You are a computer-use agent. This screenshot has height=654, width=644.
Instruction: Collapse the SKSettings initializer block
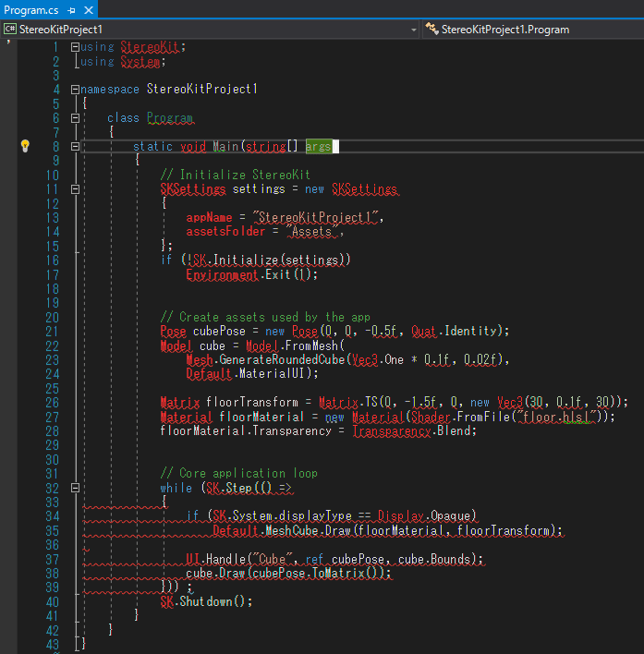(75, 189)
